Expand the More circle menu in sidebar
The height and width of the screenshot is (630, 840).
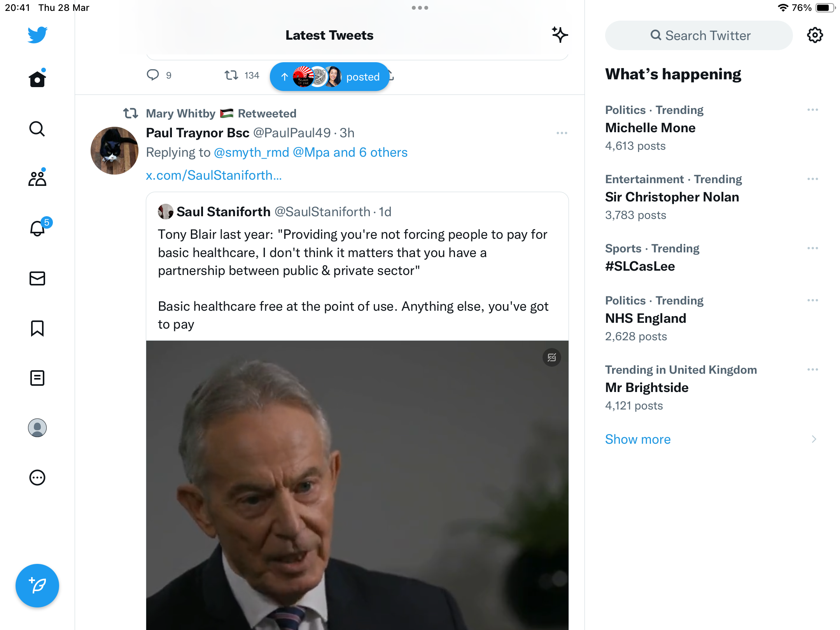click(37, 478)
